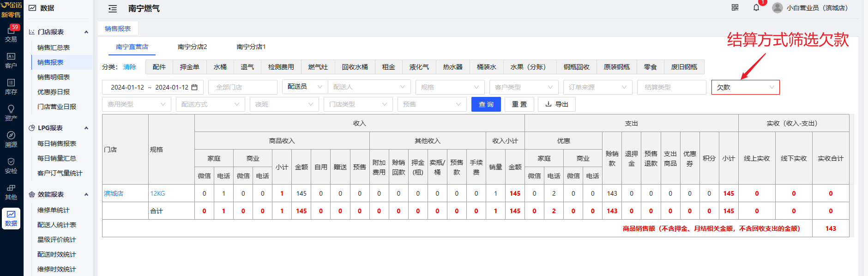The image size is (868, 276).
Task: Select the 数据 sidebar icon
Action: [x=11, y=218]
